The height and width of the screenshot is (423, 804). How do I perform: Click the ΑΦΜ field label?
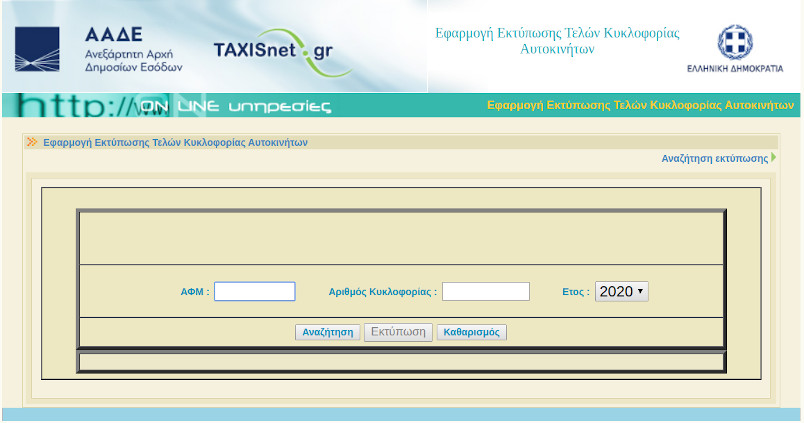coord(194,292)
